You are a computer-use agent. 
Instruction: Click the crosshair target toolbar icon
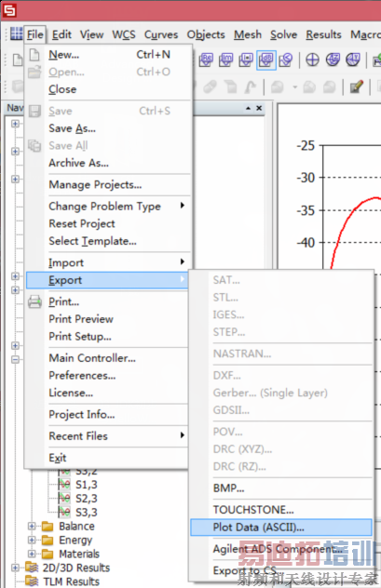tap(312, 60)
